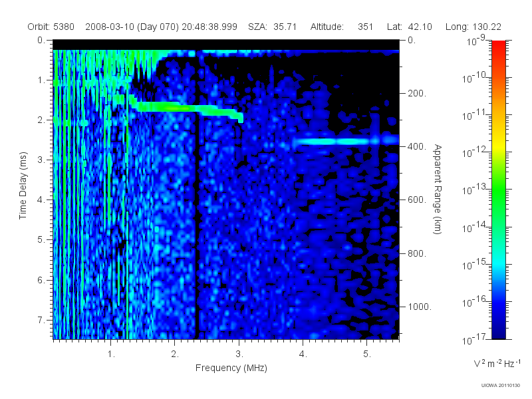Screen dimensions: 532x399
Task: Click the '1.' frequency axis tick label
Action: [x=111, y=354]
